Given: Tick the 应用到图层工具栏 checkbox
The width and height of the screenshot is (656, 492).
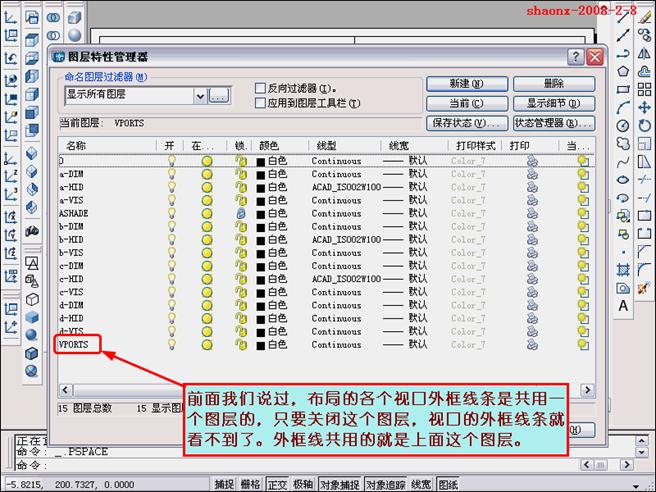Looking at the screenshot, I should [x=260, y=103].
